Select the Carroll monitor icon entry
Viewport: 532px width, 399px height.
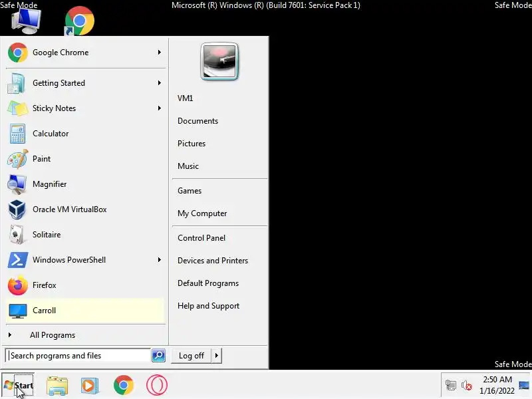[18, 311]
